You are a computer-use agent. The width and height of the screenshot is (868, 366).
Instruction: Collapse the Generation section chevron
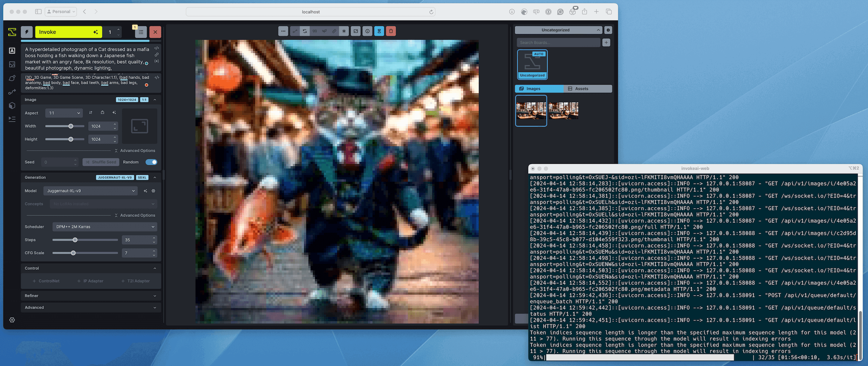pyautogui.click(x=155, y=178)
